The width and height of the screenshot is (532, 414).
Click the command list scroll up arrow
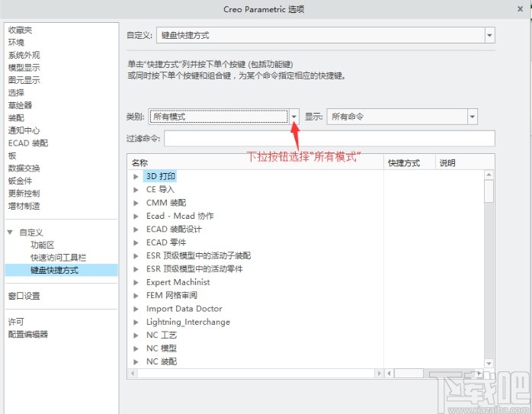point(489,175)
